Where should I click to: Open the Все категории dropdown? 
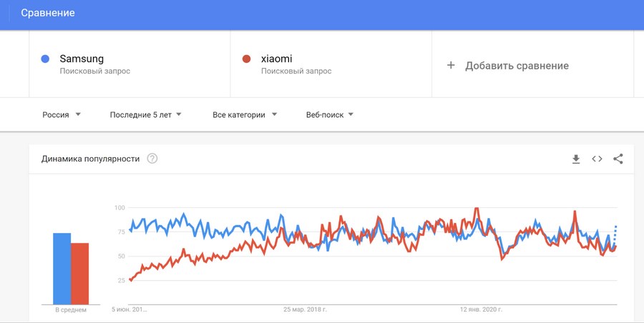(245, 115)
